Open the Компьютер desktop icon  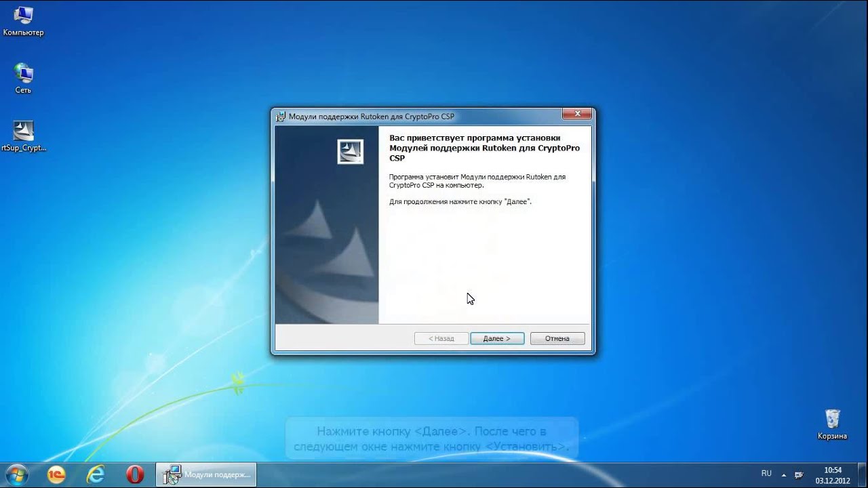(23, 21)
